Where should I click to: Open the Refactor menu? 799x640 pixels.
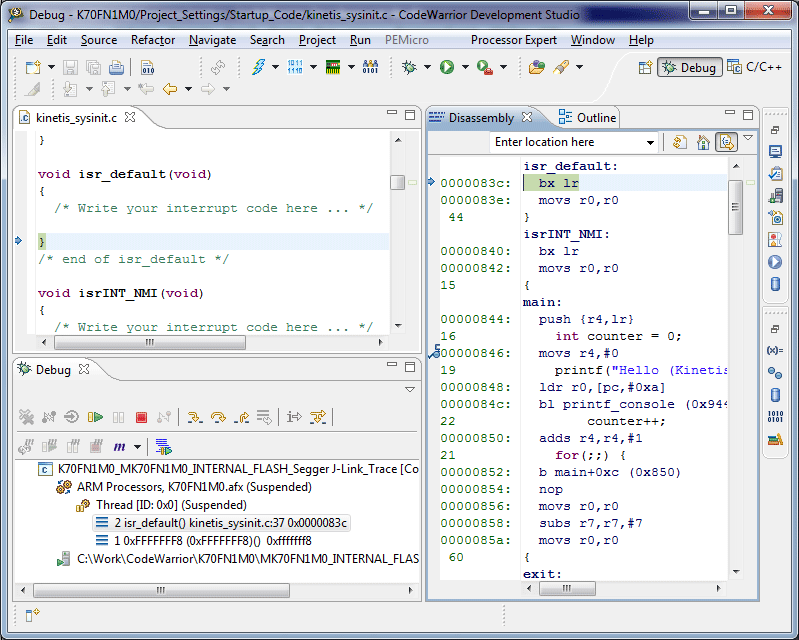(153, 40)
